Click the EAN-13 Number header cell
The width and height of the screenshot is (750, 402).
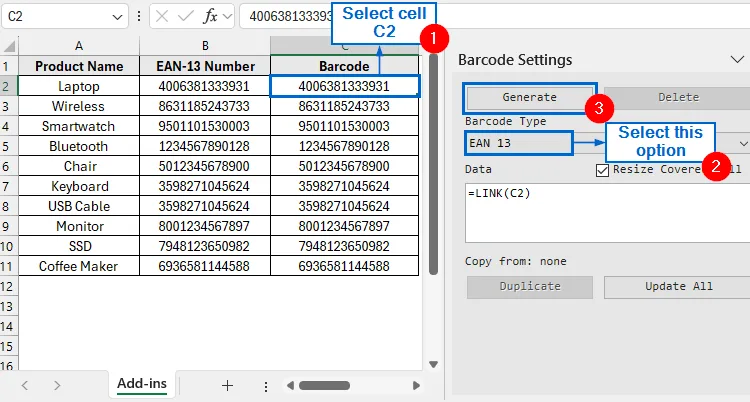coord(205,66)
